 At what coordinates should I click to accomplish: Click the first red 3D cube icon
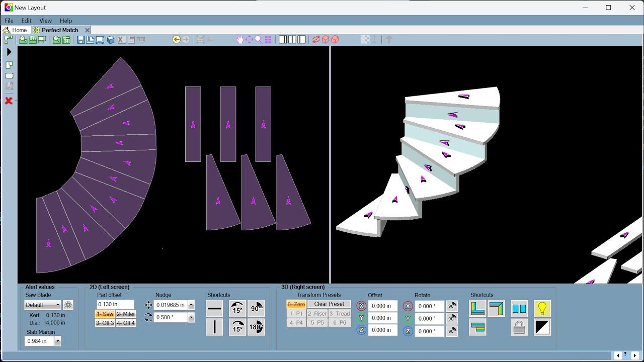tap(326, 40)
